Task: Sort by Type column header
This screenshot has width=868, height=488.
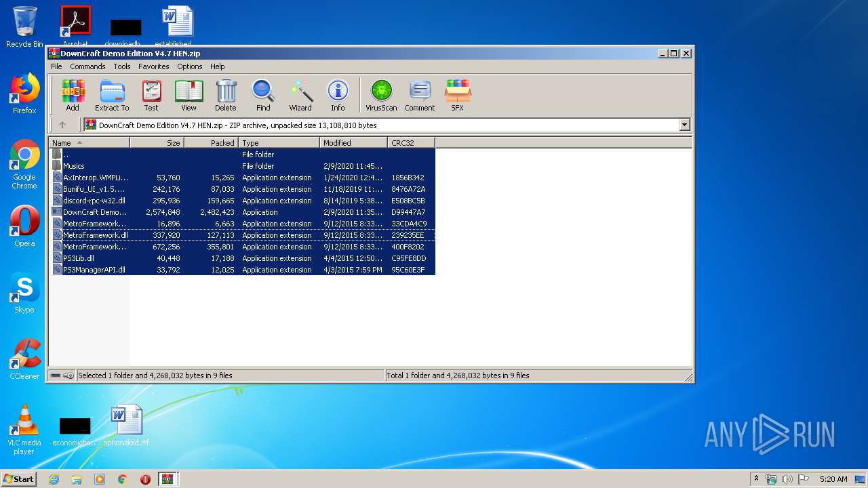Action: click(x=279, y=143)
